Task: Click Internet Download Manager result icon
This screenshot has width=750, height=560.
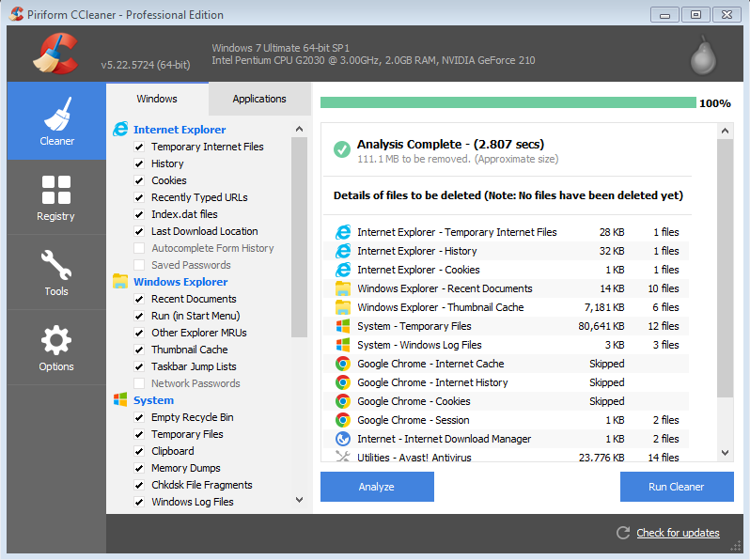Action: (343, 439)
